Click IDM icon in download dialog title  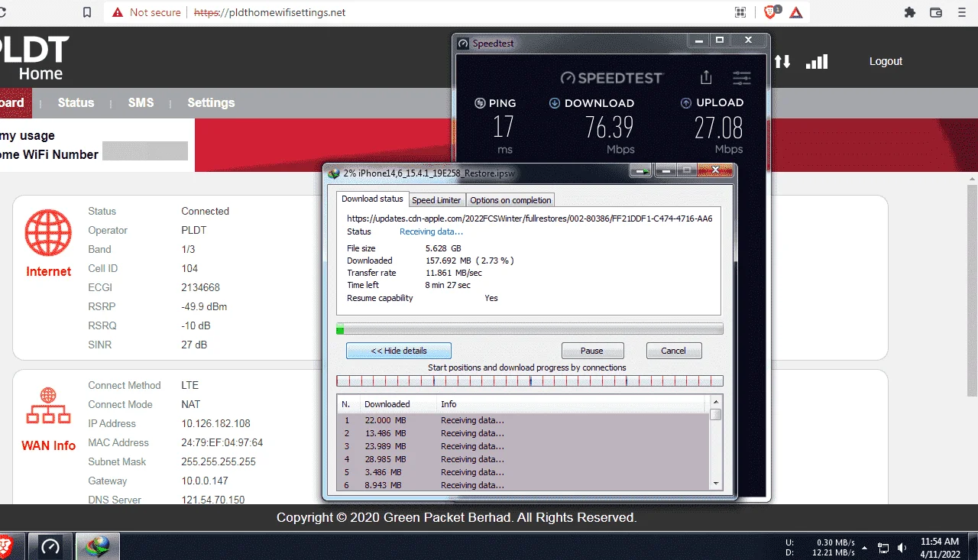click(334, 173)
